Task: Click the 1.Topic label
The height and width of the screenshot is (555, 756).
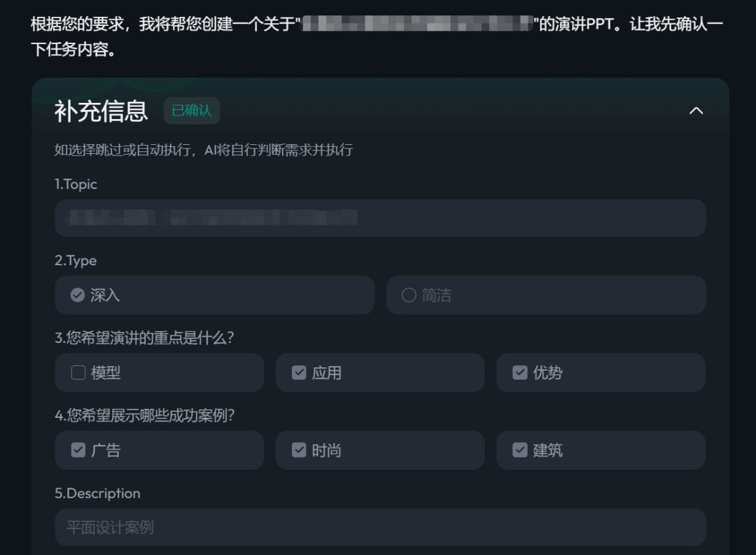Action: (76, 184)
